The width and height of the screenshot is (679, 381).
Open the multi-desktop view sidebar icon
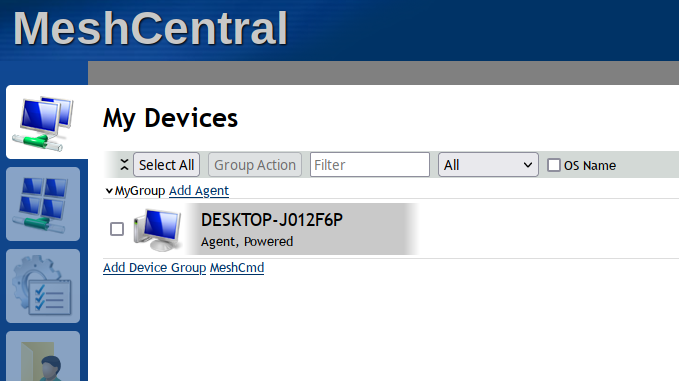(43, 204)
